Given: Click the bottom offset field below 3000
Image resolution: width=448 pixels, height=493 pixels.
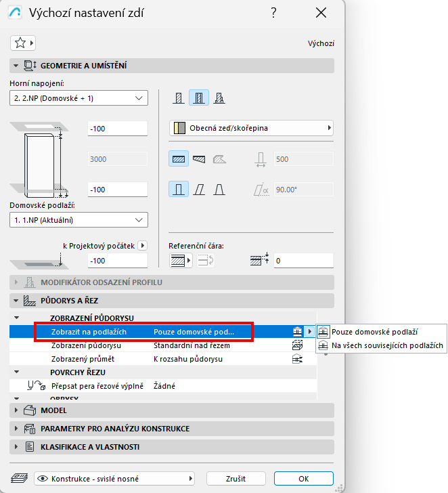Looking at the screenshot, I should 118,190.
